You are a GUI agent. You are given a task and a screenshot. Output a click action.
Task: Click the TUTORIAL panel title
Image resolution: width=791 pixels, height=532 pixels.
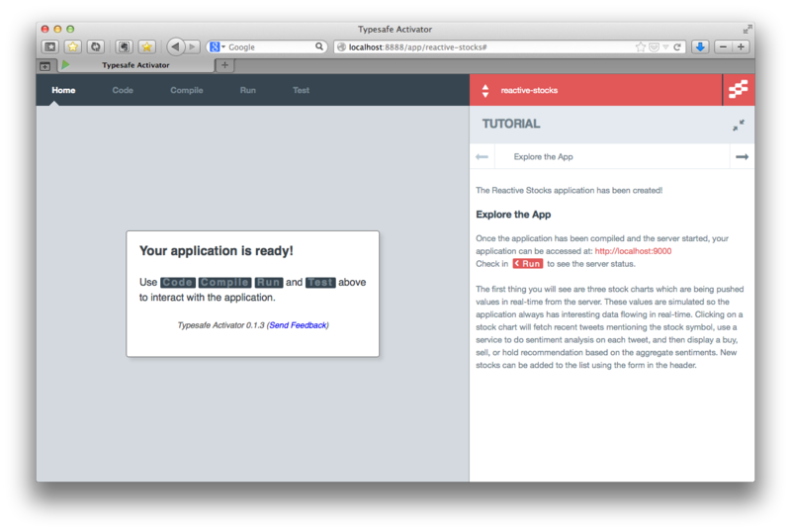(x=511, y=125)
